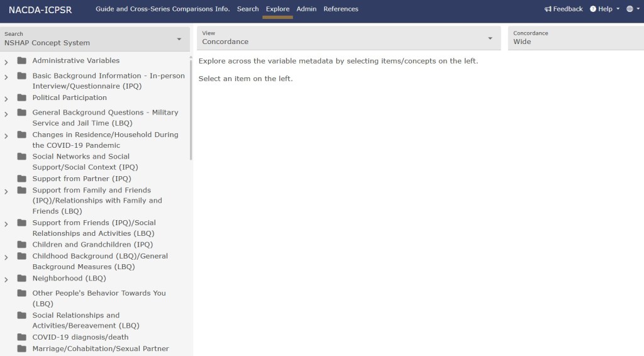This screenshot has height=356, width=644.
Task: Click the COVID-19 diagnosis/death folder icon
Action: (x=22, y=337)
